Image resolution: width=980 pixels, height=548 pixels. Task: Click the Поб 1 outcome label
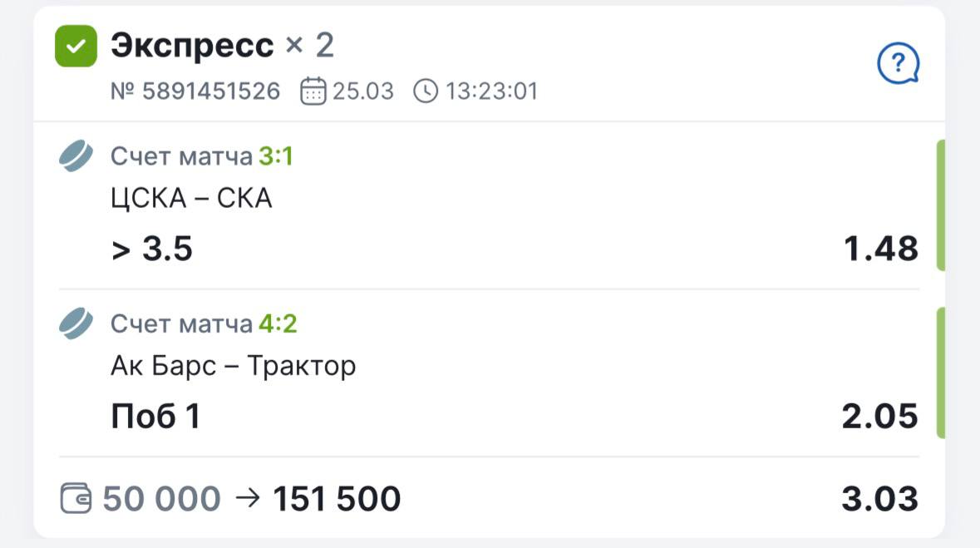(155, 416)
